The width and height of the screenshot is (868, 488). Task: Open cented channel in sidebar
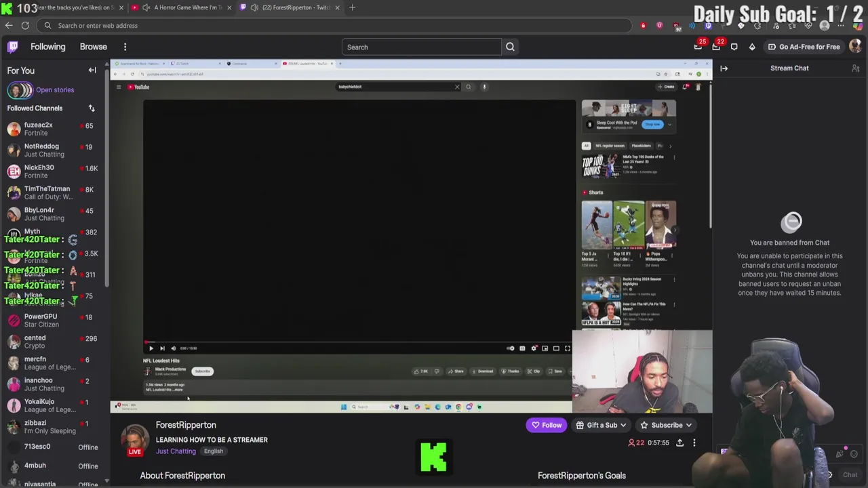(54, 342)
